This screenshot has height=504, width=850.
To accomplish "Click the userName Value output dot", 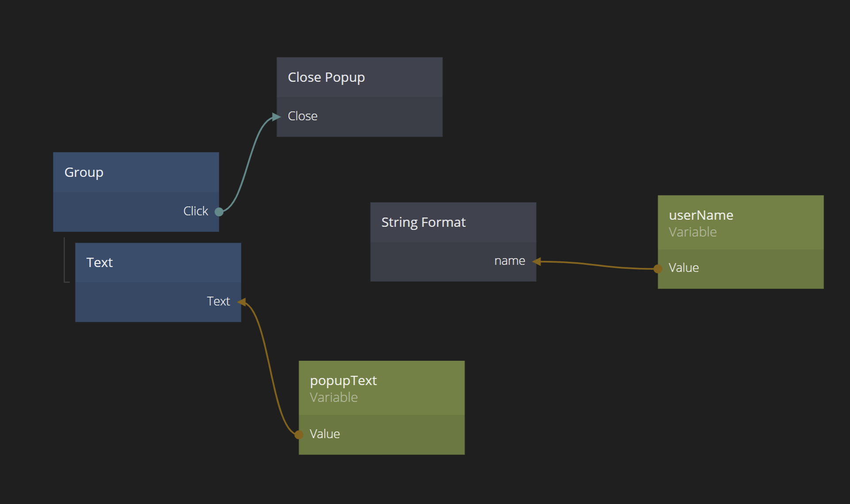I will 658,268.
